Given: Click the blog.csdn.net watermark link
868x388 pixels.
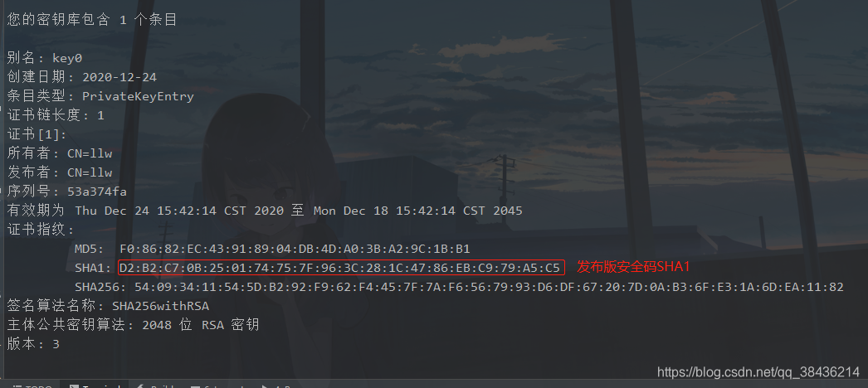Looking at the screenshot, I should 758,372.
